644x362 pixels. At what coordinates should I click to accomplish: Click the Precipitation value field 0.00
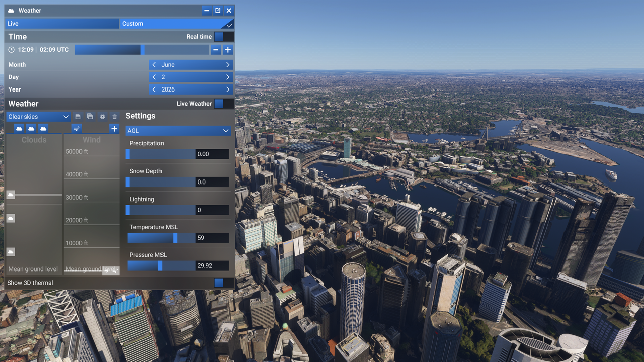(x=212, y=154)
